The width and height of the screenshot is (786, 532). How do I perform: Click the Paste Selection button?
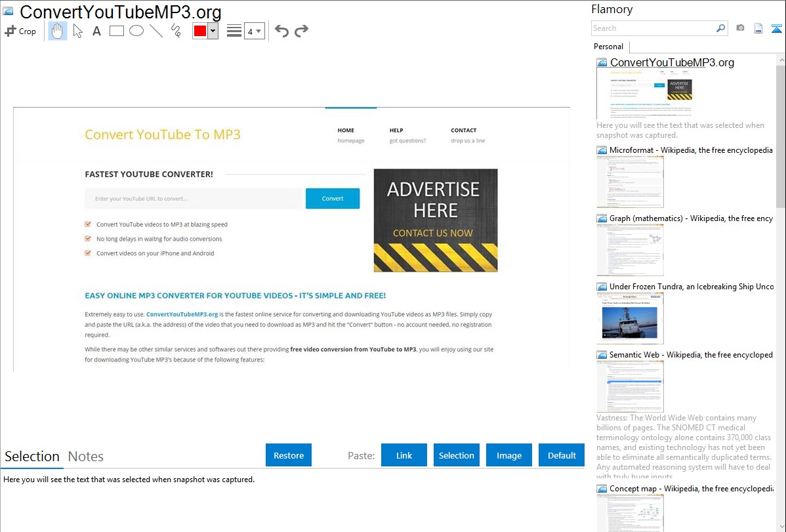457,455
